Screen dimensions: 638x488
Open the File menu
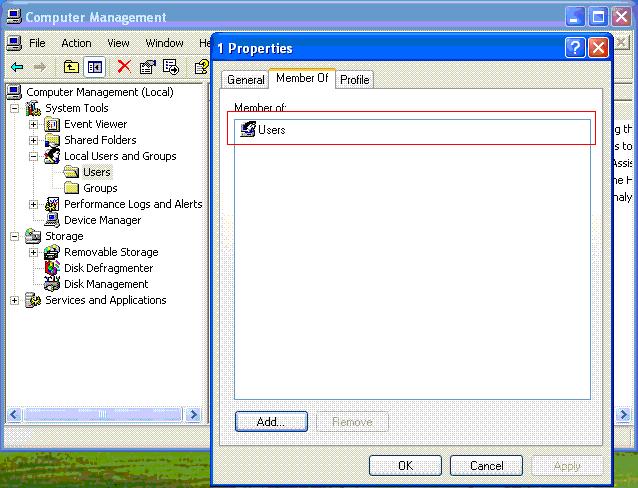click(37, 43)
